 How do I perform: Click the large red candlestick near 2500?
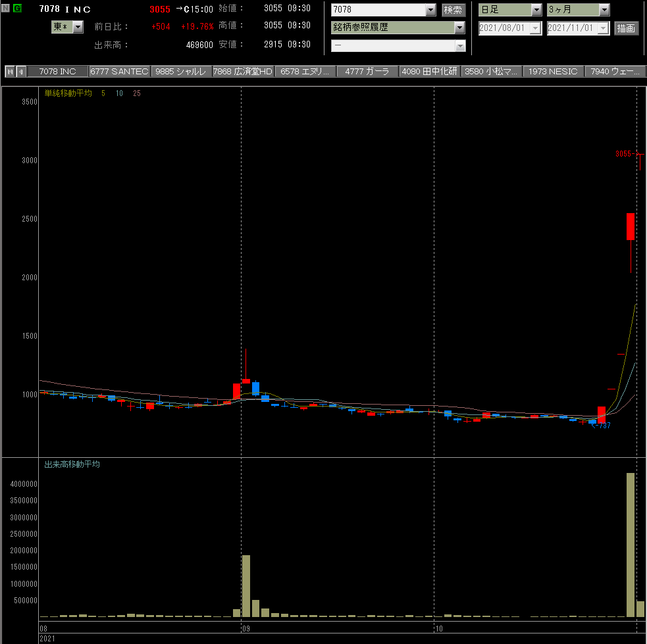[x=631, y=226]
